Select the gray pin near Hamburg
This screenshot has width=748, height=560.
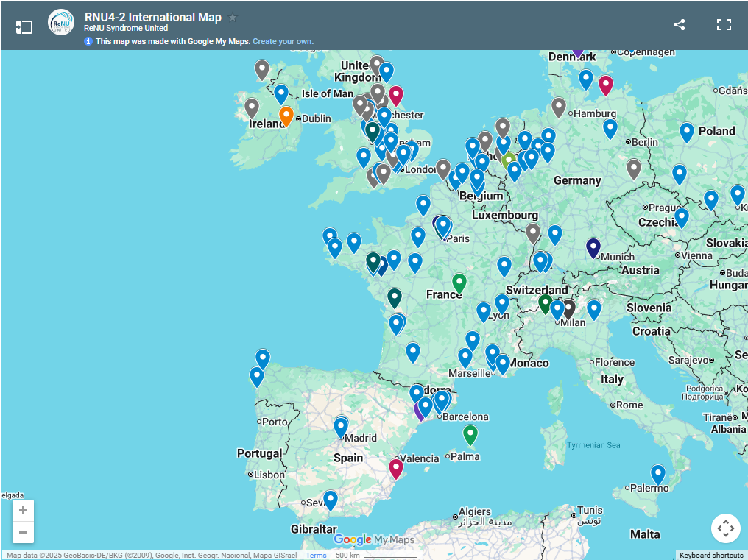[559, 107]
